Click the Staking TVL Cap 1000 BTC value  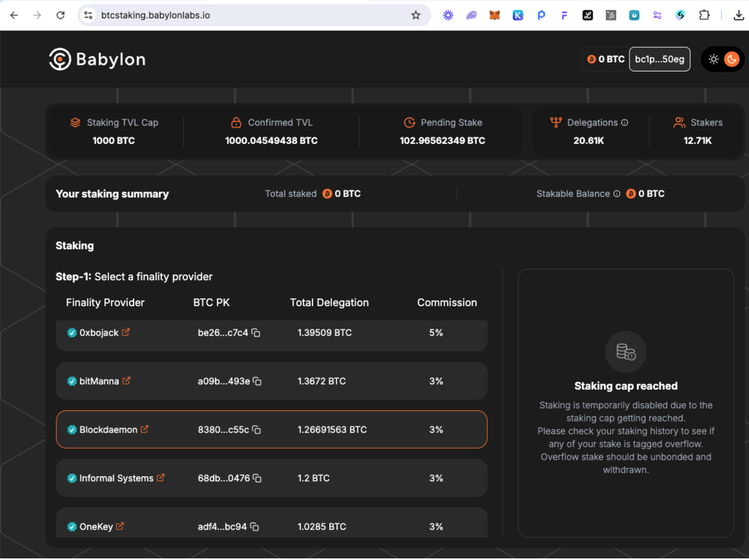point(113,141)
